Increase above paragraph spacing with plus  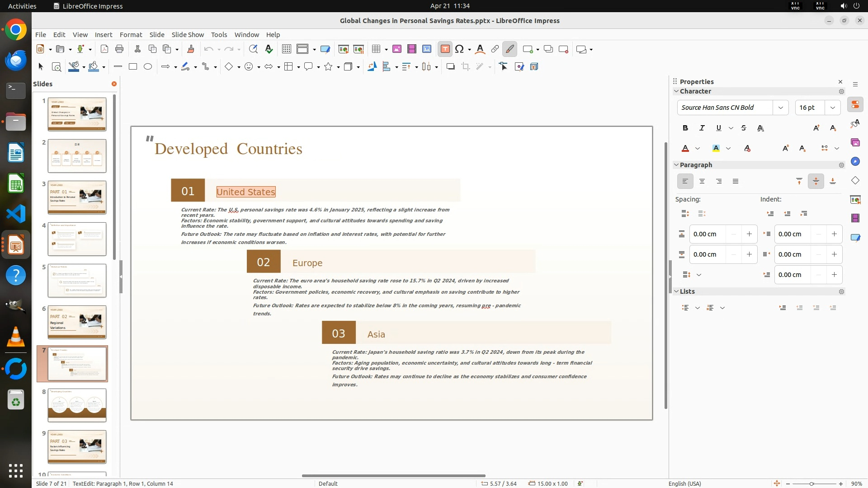coord(749,234)
